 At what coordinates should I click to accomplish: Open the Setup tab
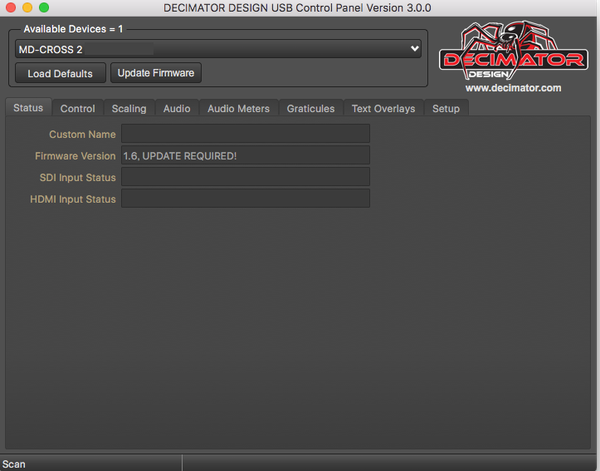446,109
